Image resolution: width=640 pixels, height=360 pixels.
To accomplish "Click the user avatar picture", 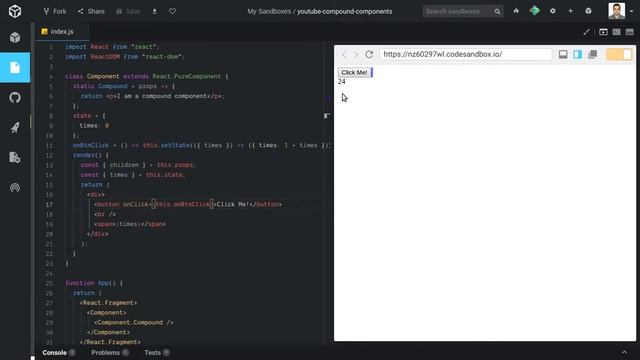I will (616, 11).
